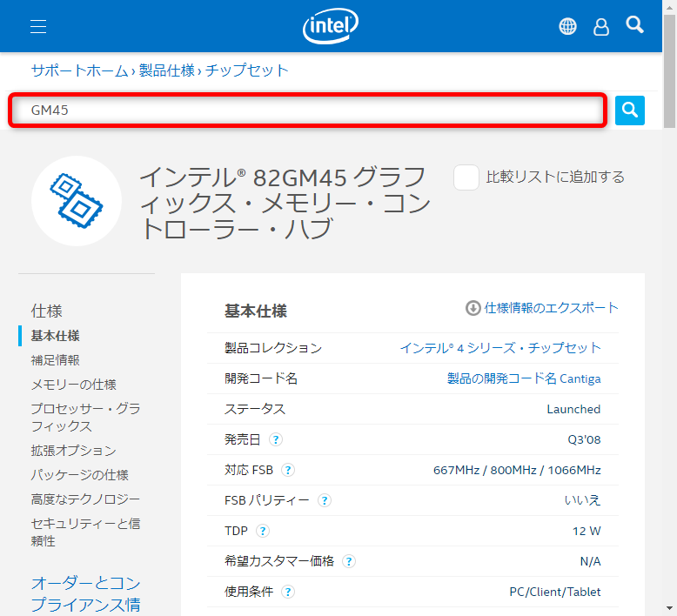Click the Intel logo

pos(331,26)
